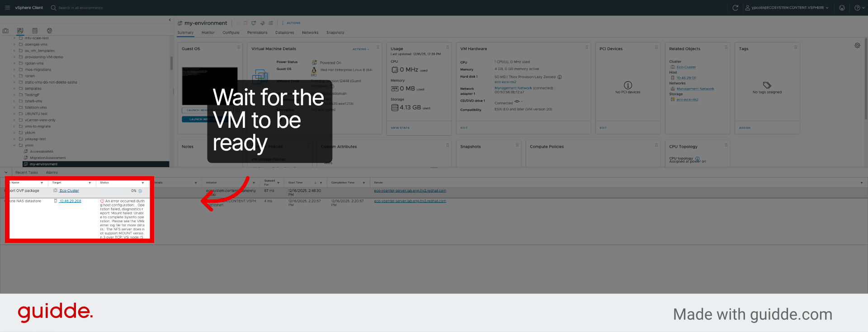
Task: Open the Summary tab
Action: point(185,33)
